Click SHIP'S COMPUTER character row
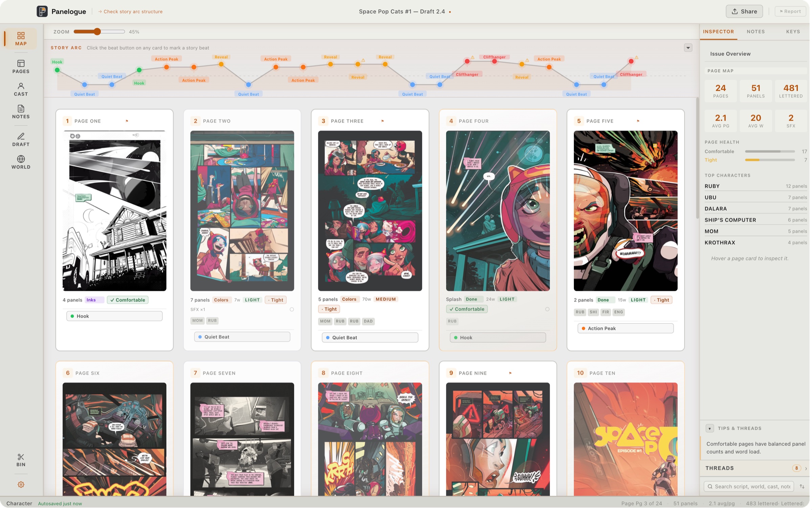Viewport: 812px width, 510px height. 758,220
